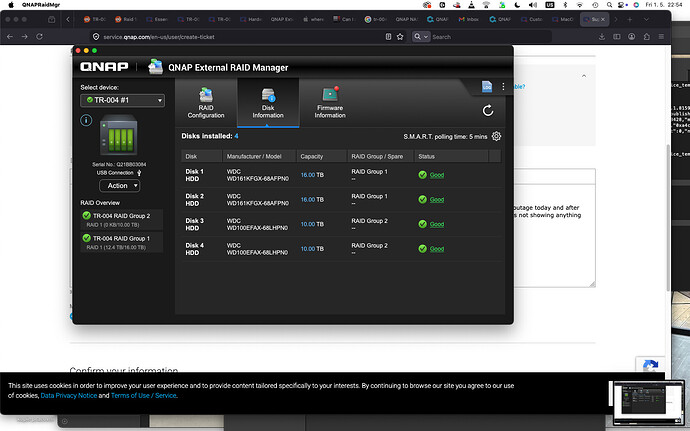Select TR-004 RAID Group 2 overview
Screen dimensions: 690x431
[x=121, y=220]
